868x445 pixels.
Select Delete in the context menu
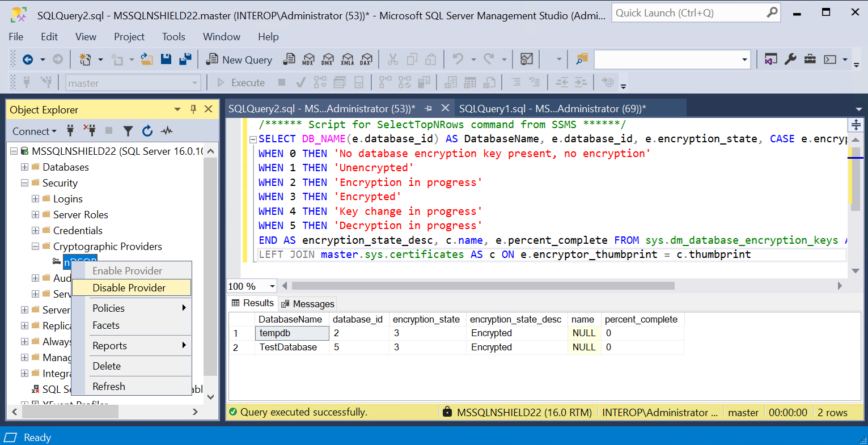point(132,366)
